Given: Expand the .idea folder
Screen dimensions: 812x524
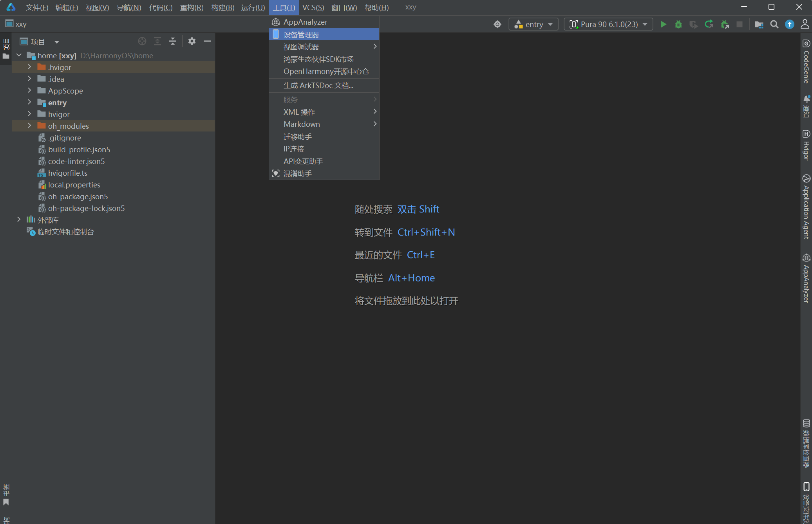Looking at the screenshot, I should click(x=29, y=79).
